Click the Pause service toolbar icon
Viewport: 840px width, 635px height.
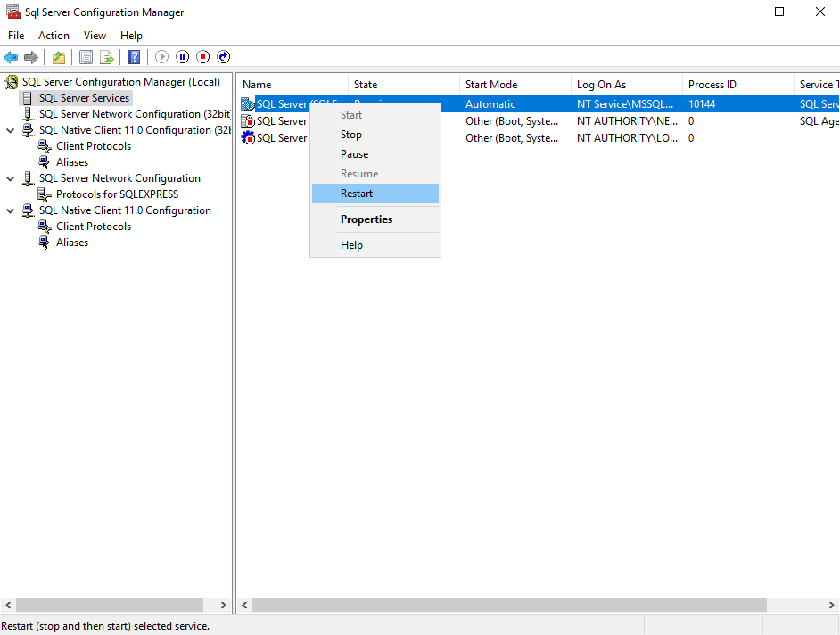coord(182,56)
